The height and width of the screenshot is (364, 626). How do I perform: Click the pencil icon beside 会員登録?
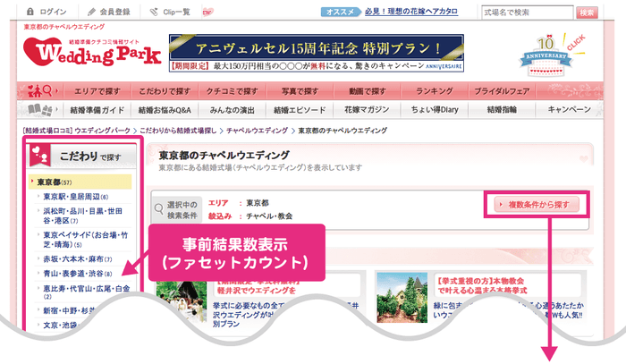pyautogui.click(x=92, y=12)
